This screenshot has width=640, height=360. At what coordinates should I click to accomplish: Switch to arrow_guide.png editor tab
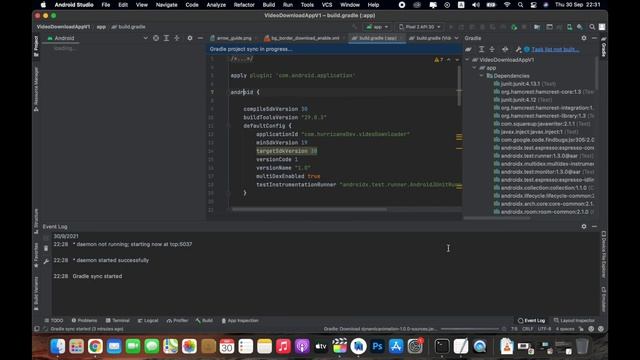click(233, 38)
